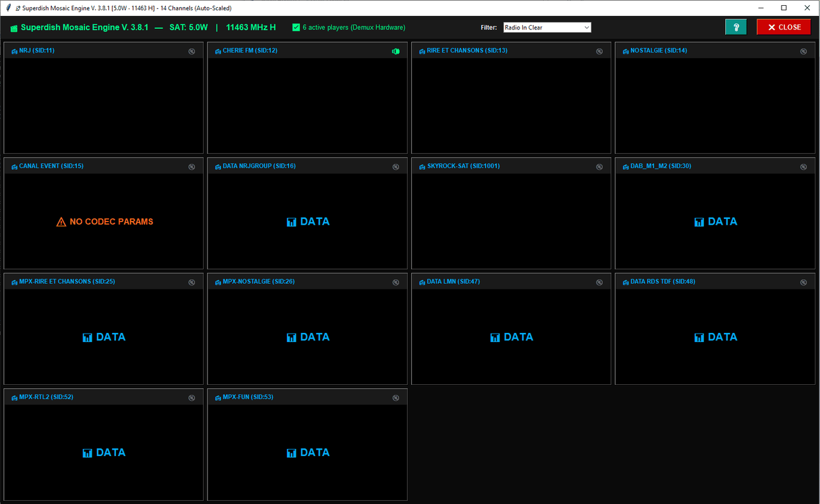
Task: Click the 'NOSTALGIE (SID:14)' title
Action: [x=659, y=51]
